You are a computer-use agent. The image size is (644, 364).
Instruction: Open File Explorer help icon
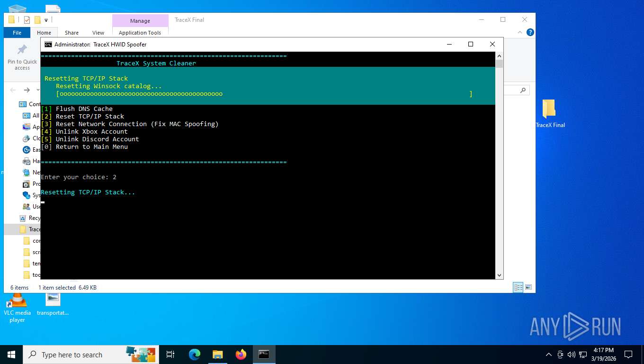click(530, 32)
